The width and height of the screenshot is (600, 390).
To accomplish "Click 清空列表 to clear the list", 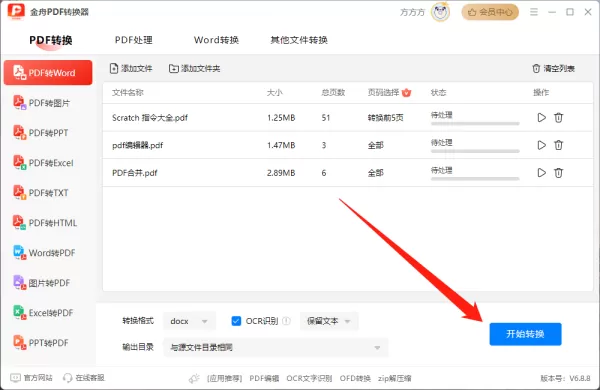I will click(x=553, y=69).
